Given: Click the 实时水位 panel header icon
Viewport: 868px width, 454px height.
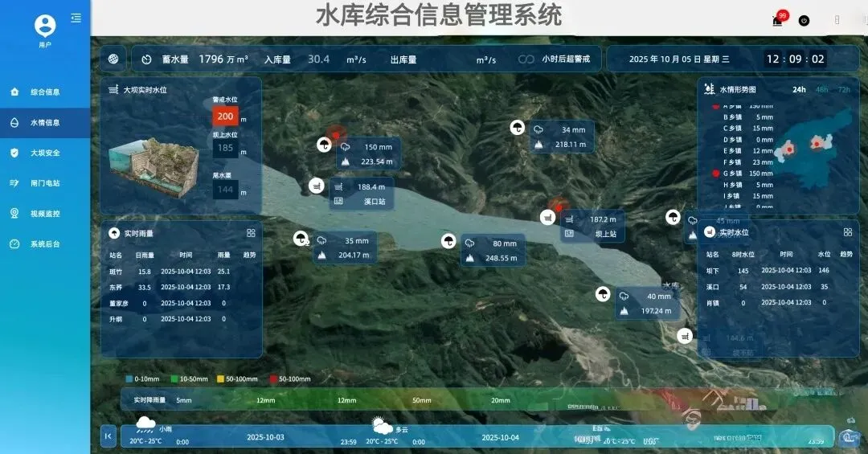Looking at the screenshot, I should click(709, 232).
